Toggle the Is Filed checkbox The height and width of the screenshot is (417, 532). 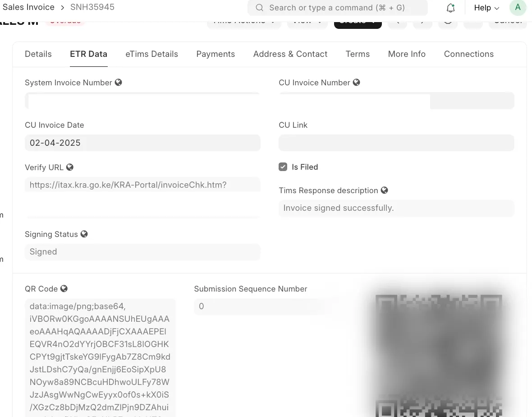[283, 167]
